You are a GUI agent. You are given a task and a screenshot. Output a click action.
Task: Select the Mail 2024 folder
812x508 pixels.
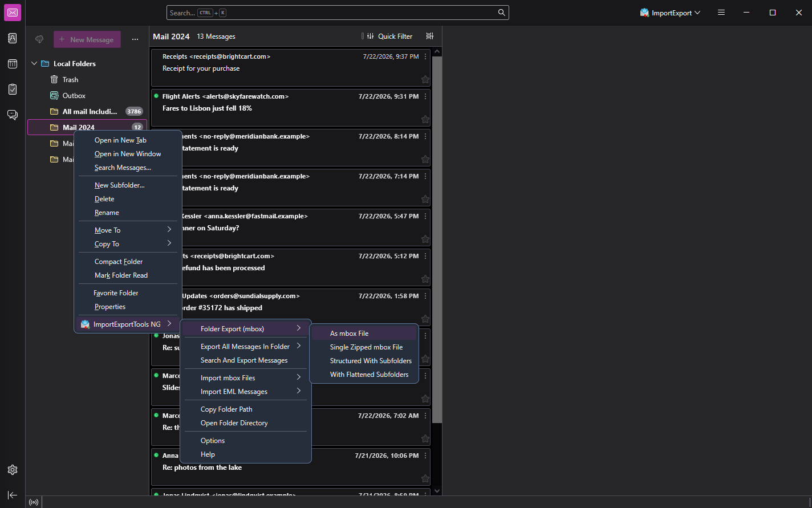pos(87,127)
